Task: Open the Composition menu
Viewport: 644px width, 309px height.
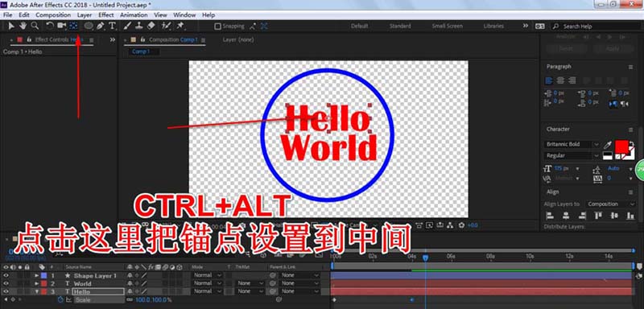Action: point(53,15)
